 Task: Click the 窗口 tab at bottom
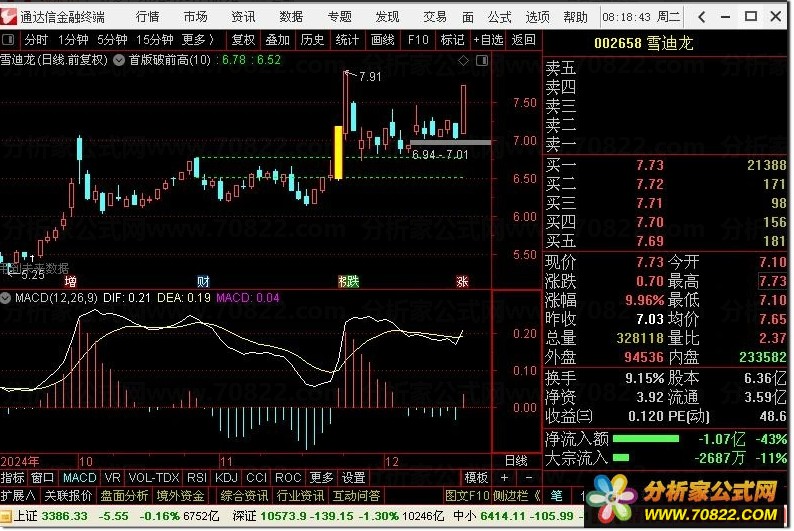(43, 478)
